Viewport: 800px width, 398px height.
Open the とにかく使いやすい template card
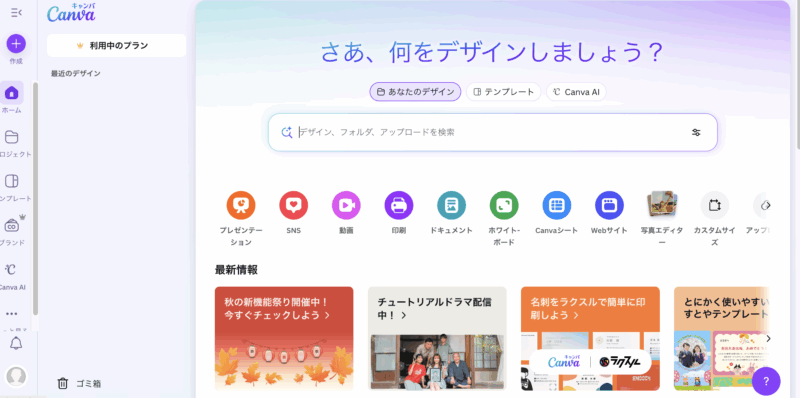721,338
